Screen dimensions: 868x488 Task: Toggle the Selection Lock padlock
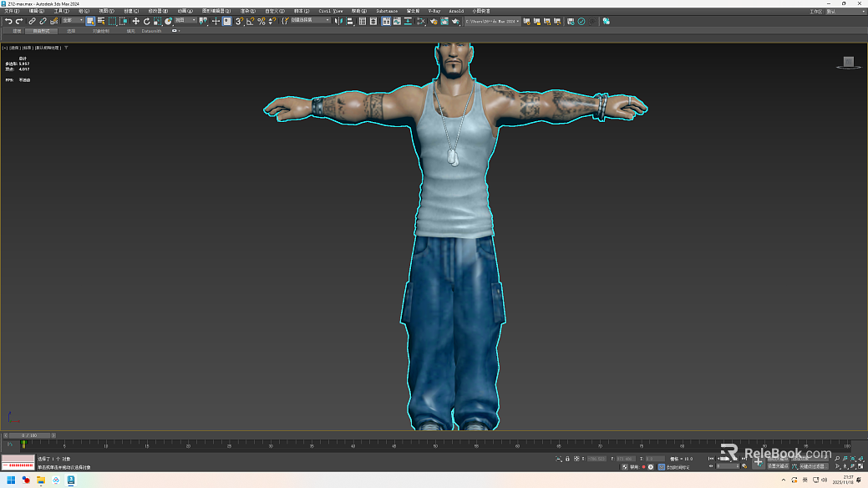(567, 459)
